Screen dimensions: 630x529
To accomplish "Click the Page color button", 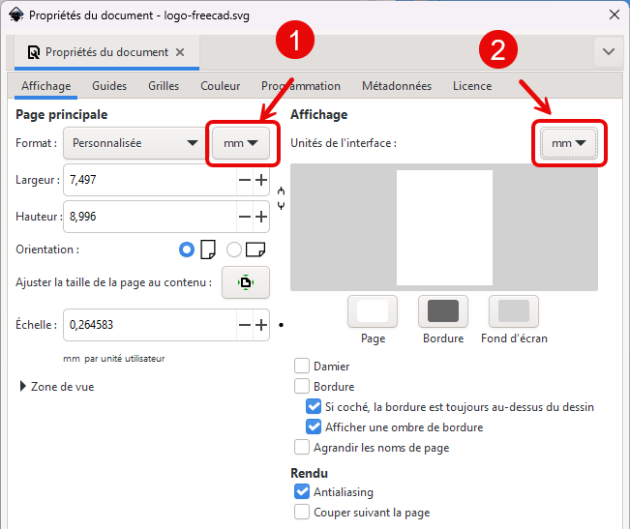I will pyautogui.click(x=373, y=311).
